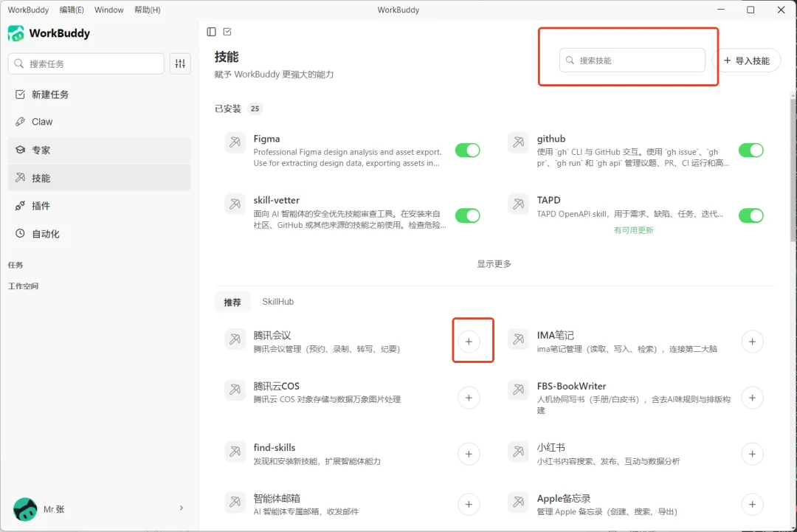This screenshot has height=532, width=797.
Task: Click 小红书 skill icon
Action: point(519,452)
